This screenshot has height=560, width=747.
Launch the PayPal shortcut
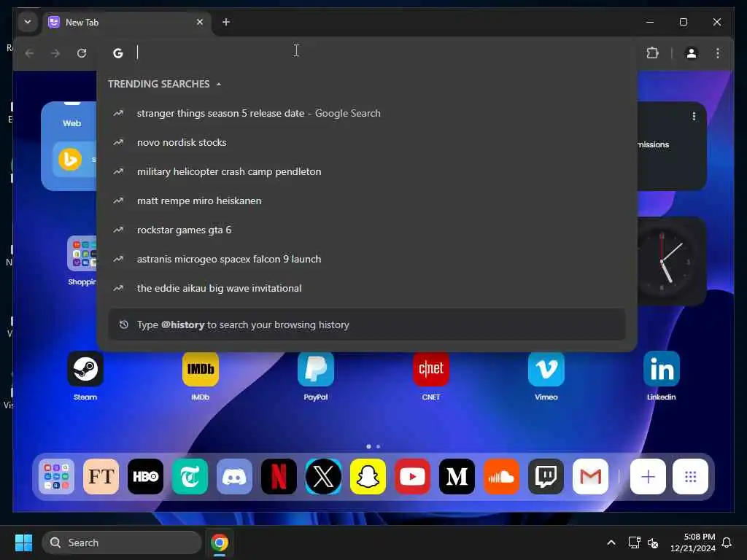click(316, 369)
